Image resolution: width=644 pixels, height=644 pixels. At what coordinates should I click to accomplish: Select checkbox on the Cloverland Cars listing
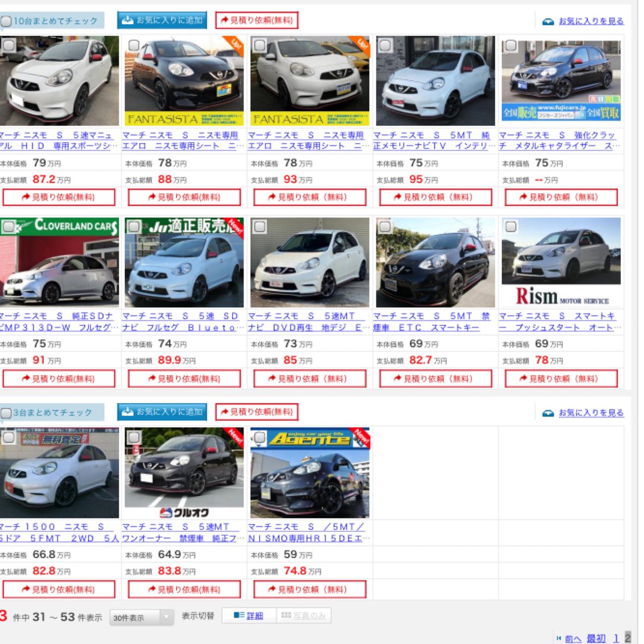[9, 226]
